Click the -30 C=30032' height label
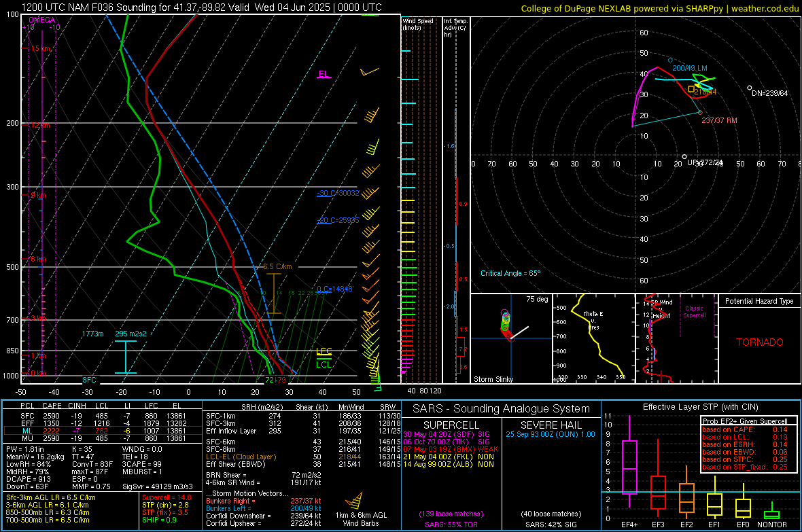 pyautogui.click(x=338, y=194)
